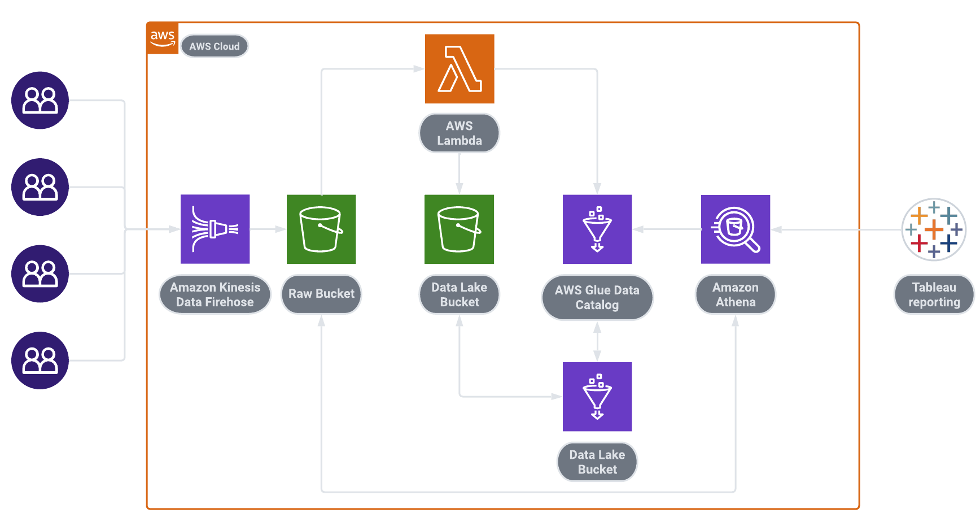Image resolution: width=980 pixels, height=530 pixels.
Task: Click the bottom users group icon
Action: (40, 360)
